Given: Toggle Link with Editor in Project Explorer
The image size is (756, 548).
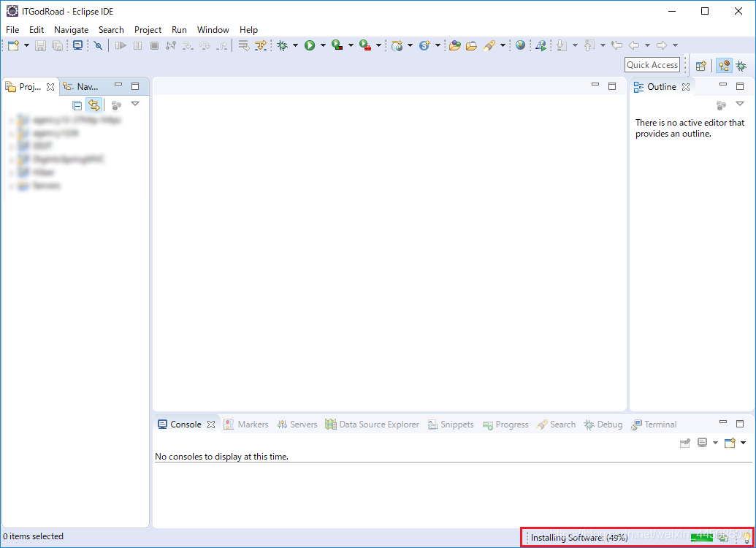Looking at the screenshot, I should tap(94, 104).
